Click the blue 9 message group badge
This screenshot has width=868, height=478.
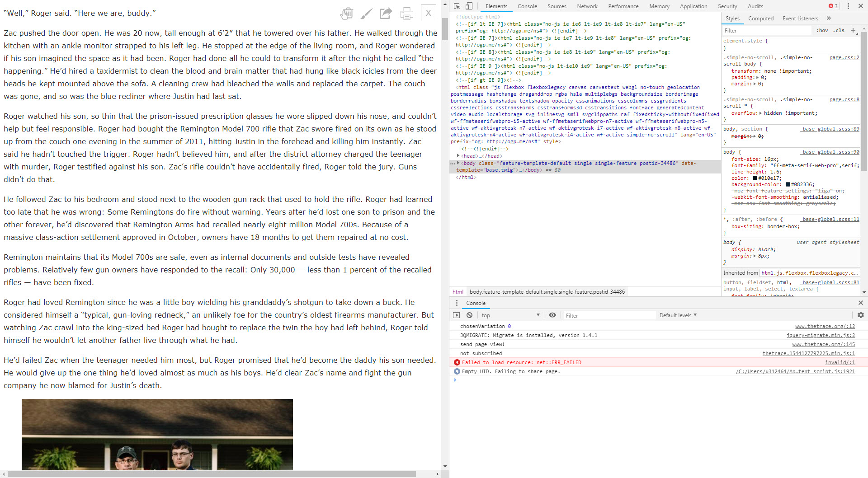(x=457, y=371)
